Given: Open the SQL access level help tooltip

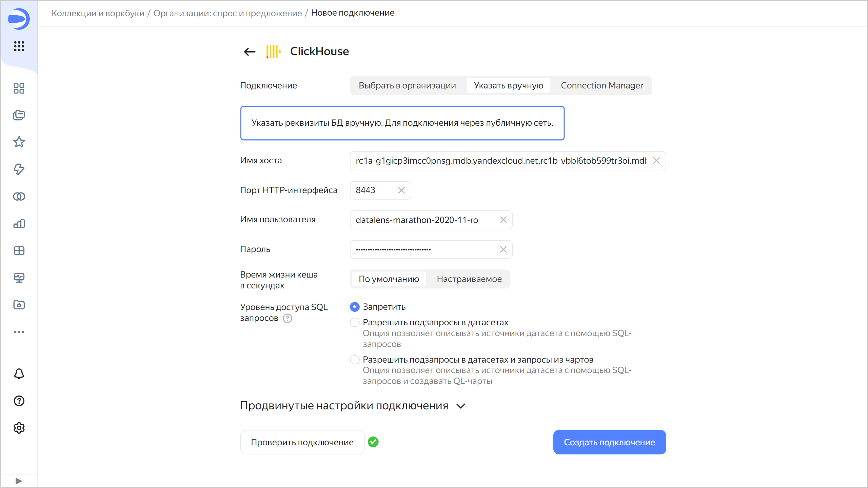Looking at the screenshot, I should [287, 318].
